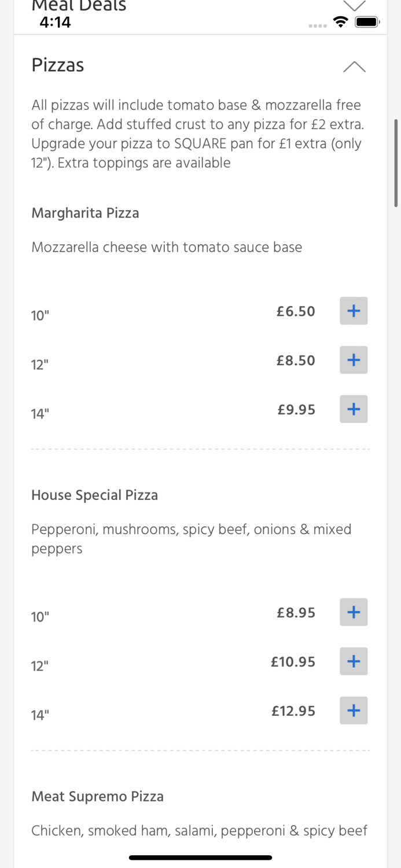Add 10" House Special Pizza to order
Screen dimensions: 401x868
click(353, 612)
